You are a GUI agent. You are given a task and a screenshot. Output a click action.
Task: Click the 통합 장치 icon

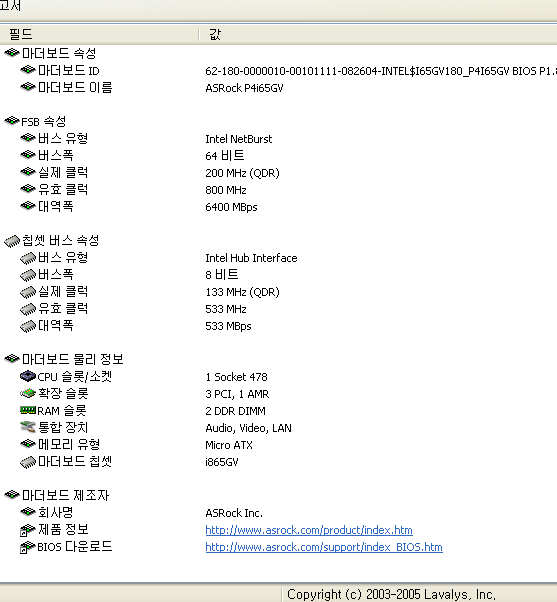coord(28,427)
